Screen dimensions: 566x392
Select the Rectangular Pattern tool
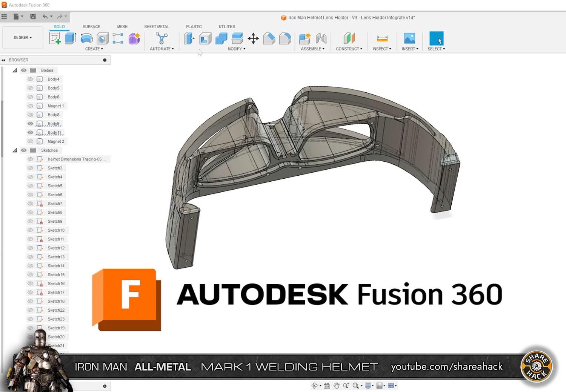[118, 38]
